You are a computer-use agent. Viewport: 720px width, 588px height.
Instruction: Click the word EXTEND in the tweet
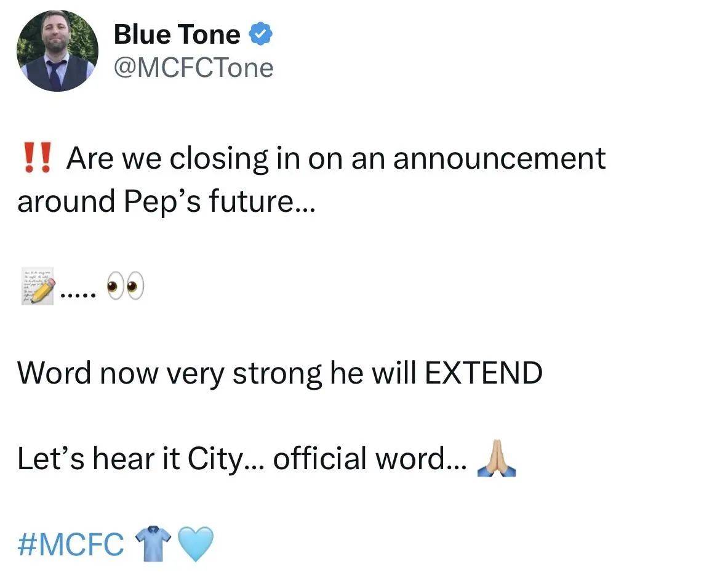[x=484, y=373]
